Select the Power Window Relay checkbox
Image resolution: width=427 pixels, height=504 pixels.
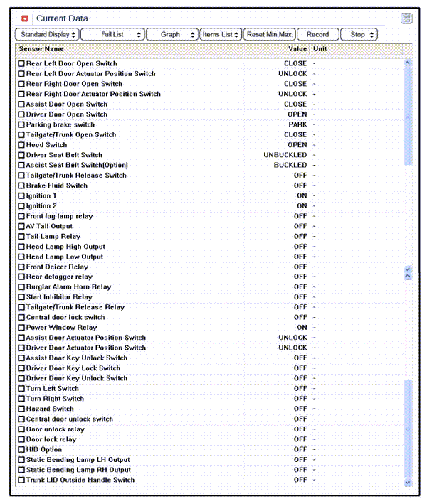[x=21, y=328]
